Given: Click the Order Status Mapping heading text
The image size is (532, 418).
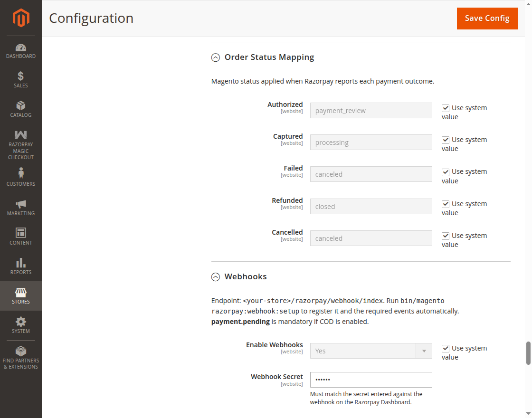Looking at the screenshot, I should coord(269,57).
